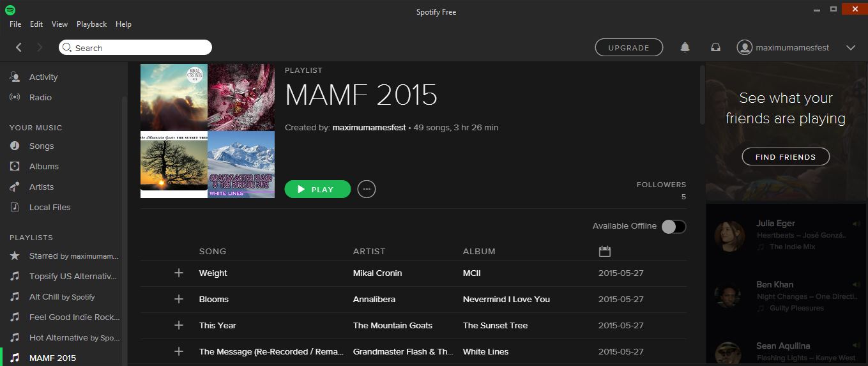Click the Upgrade button

(x=628, y=48)
